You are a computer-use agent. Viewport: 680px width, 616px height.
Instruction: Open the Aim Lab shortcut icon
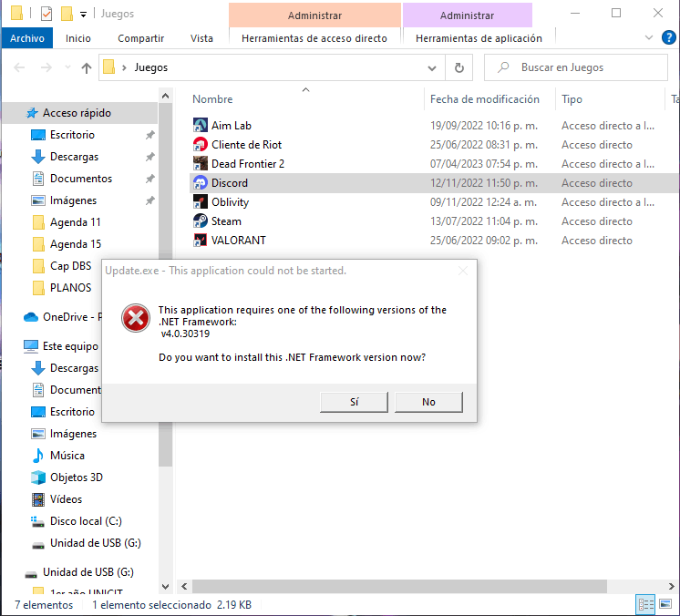pyautogui.click(x=200, y=125)
